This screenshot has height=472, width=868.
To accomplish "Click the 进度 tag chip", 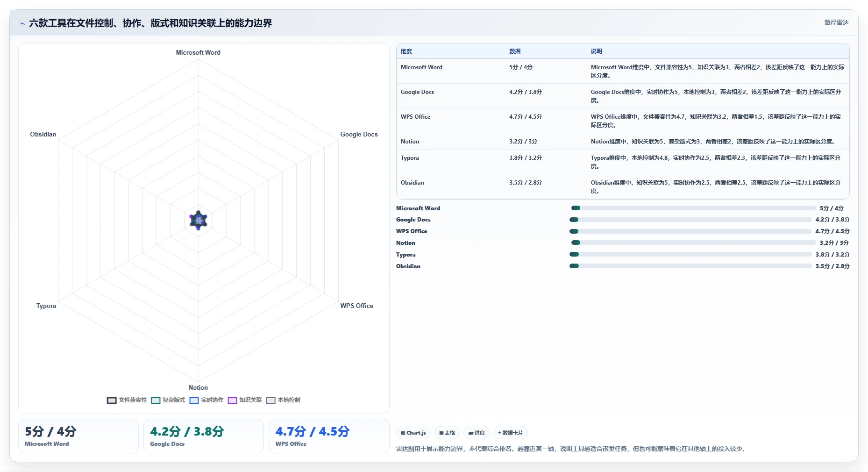I will (x=477, y=433).
